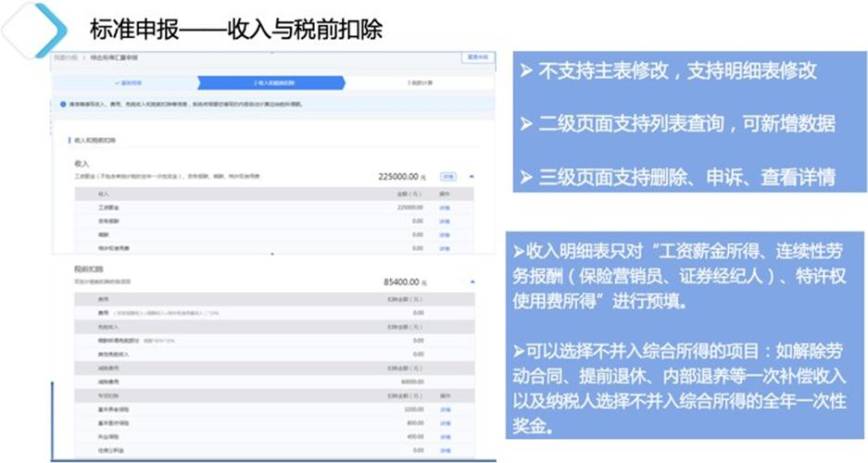868x463 pixels.
Task: Open 详情 link for 住房公积金 row
Action: pos(444,449)
